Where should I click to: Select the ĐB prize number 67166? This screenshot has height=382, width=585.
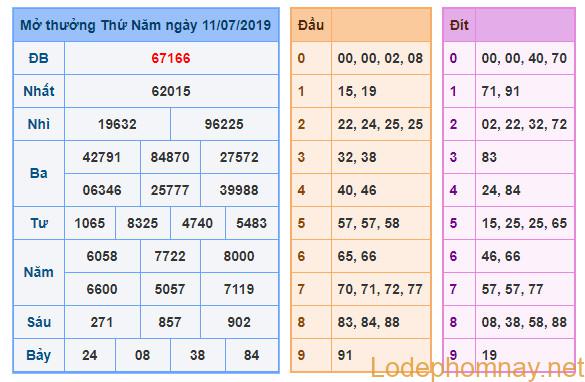coord(171,58)
